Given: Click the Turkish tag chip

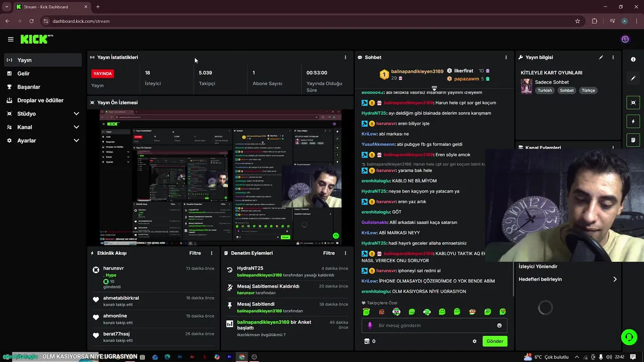Looking at the screenshot, I should coord(545,90).
